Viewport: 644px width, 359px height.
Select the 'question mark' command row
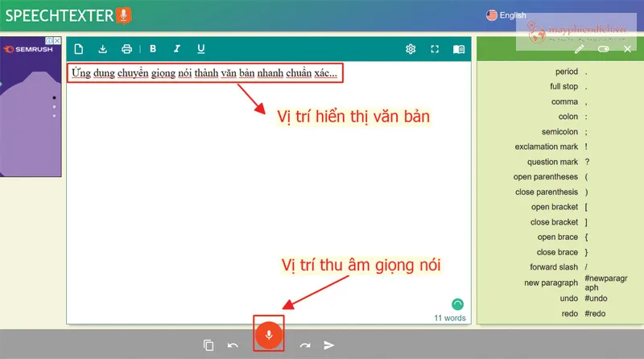pyautogui.click(x=560, y=162)
